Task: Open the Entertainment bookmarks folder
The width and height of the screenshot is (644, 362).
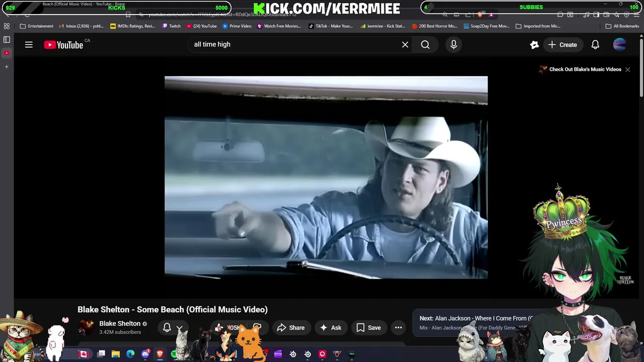Action: tap(36, 26)
